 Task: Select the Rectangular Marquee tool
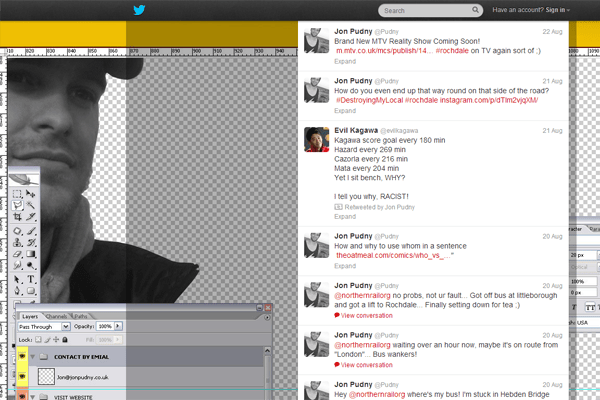[17, 194]
